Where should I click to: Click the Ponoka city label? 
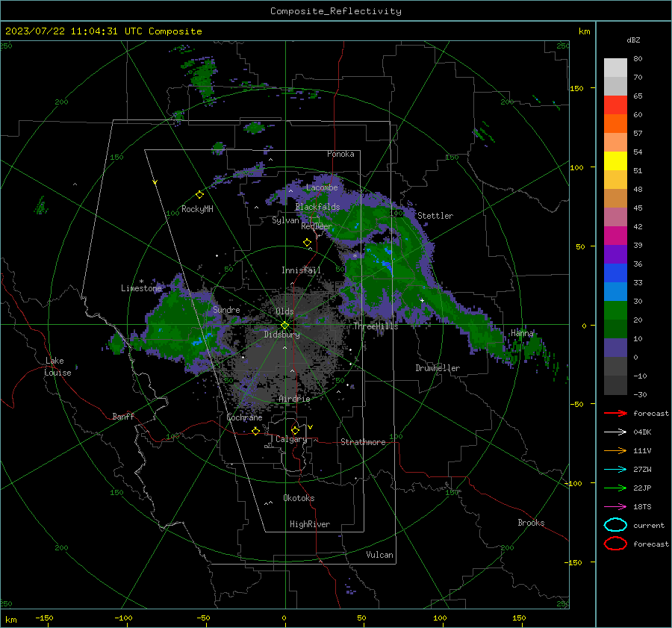click(340, 154)
